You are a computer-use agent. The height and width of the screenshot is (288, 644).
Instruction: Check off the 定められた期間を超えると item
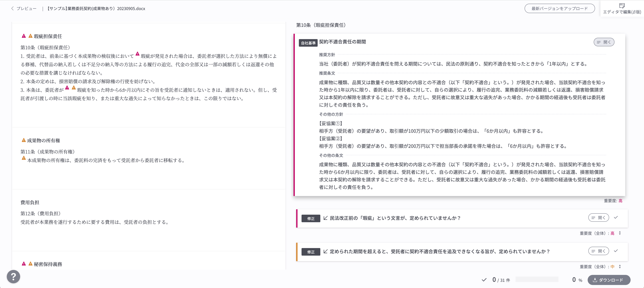pos(616,251)
